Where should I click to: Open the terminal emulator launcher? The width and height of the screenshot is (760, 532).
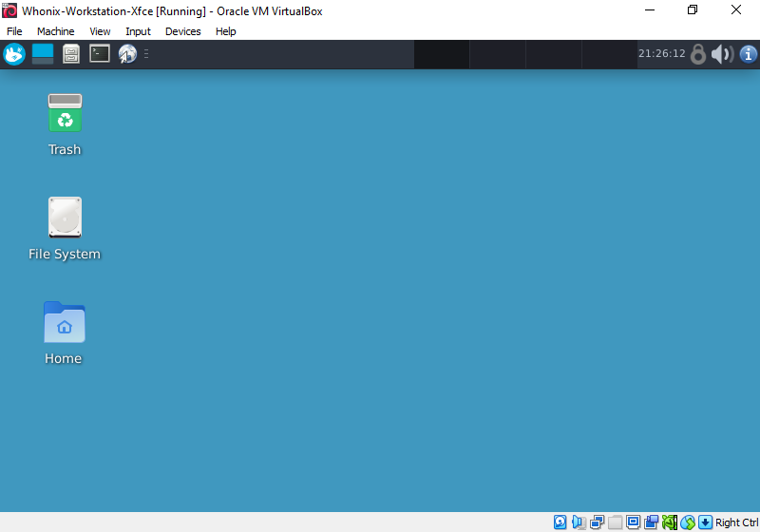(x=100, y=54)
